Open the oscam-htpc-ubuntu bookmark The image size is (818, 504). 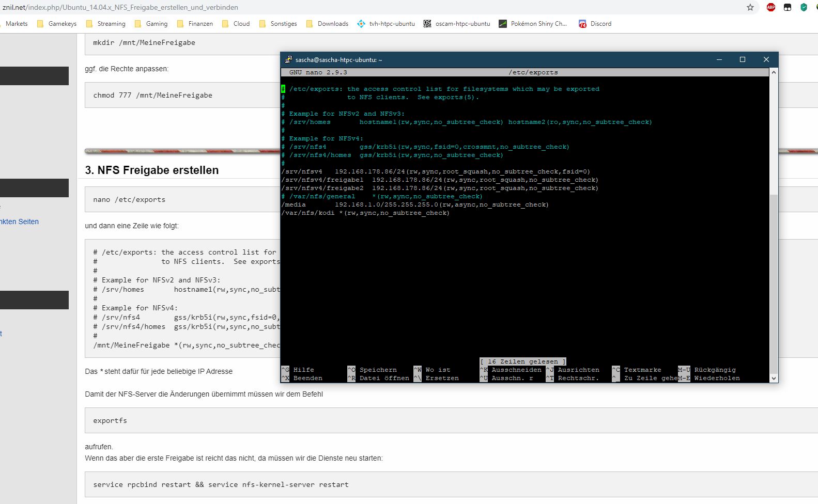[457, 24]
